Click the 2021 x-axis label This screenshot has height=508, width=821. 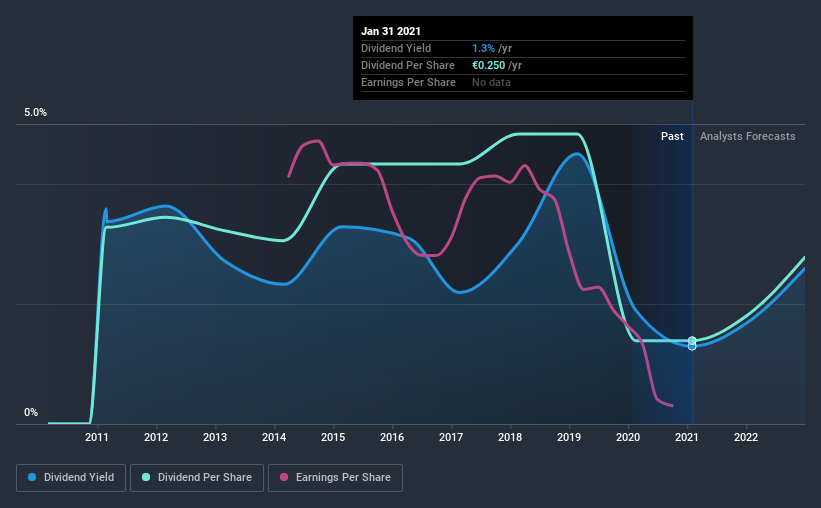[686, 437]
